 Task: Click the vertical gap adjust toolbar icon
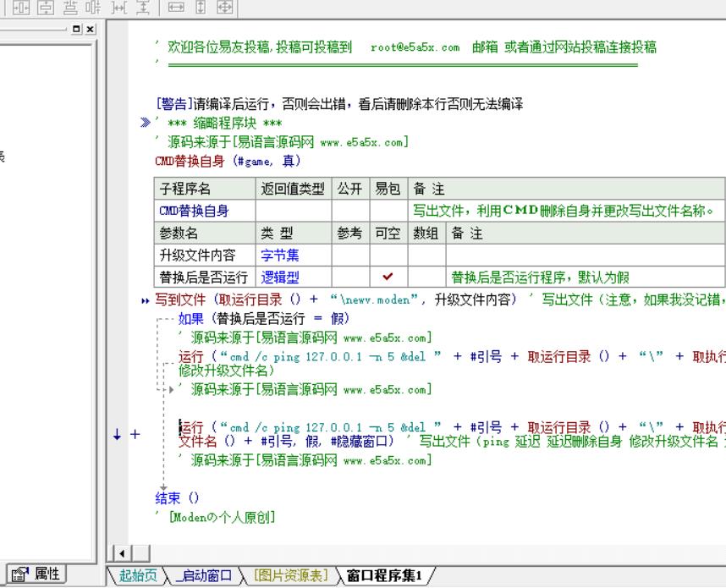pyautogui.click(x=143, y=7)
